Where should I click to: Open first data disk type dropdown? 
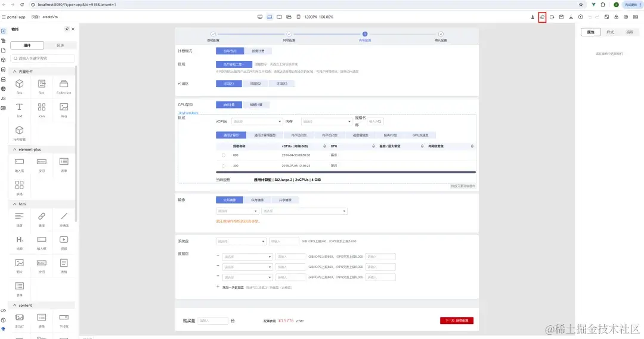(247, 257)
